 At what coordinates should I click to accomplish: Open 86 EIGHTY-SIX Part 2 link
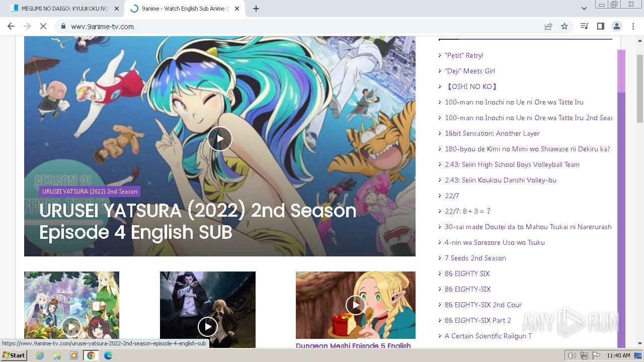(478, 320)
